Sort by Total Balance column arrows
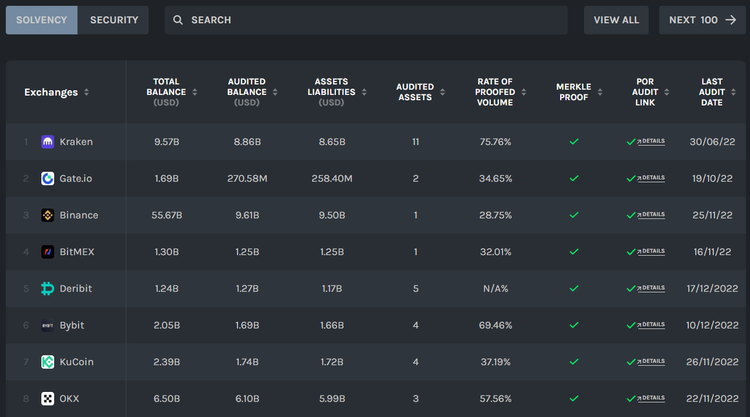 195,92
